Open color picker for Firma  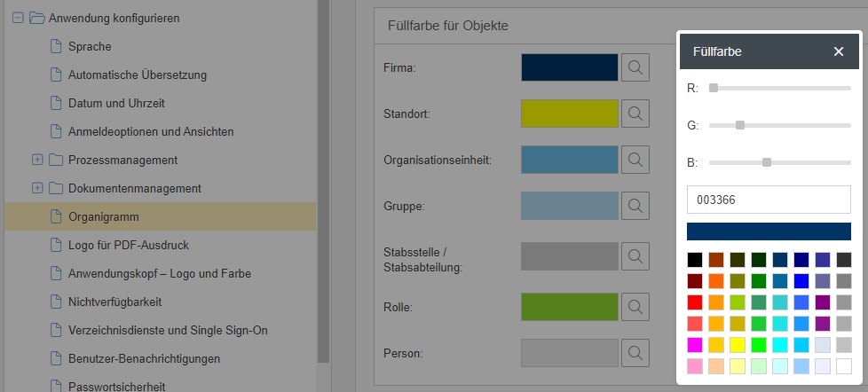click(635, 67)
